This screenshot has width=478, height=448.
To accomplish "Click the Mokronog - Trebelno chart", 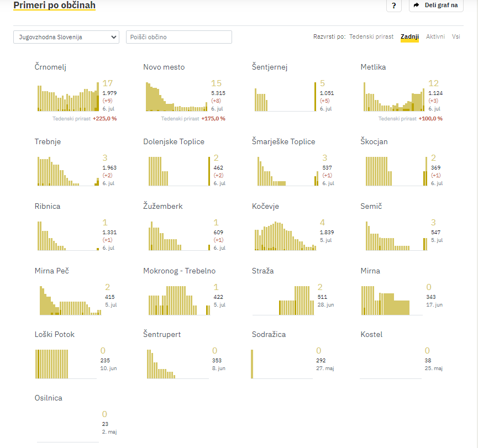I will [179, 301].
